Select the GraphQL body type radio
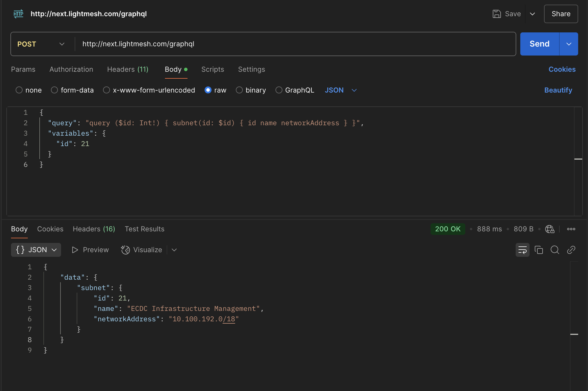Screen dimensions: 588x391 click(x=279, y=90)
